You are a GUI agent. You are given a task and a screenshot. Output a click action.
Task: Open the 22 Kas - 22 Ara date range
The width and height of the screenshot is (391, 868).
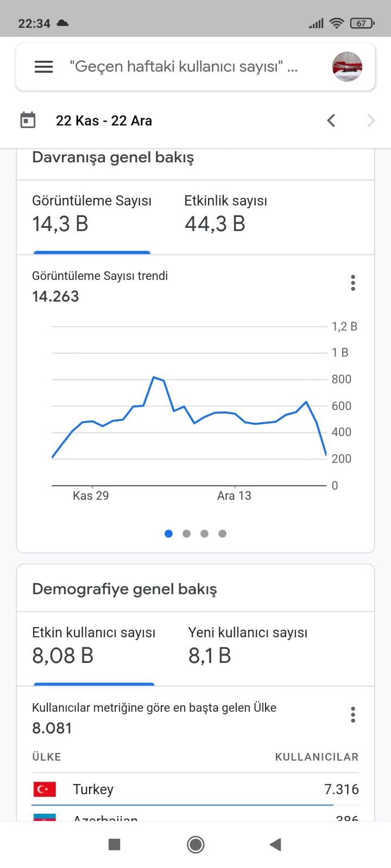(104, 120)
